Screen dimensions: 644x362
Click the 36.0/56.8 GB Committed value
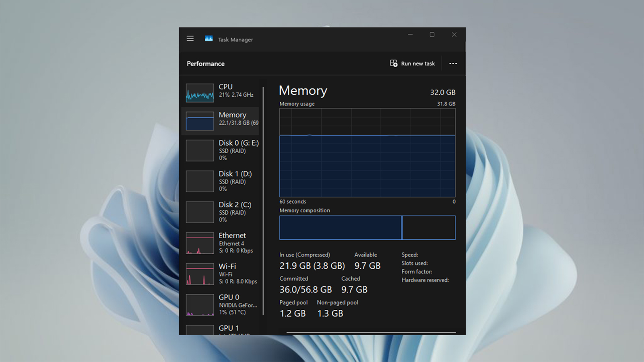tap(306, 290)
